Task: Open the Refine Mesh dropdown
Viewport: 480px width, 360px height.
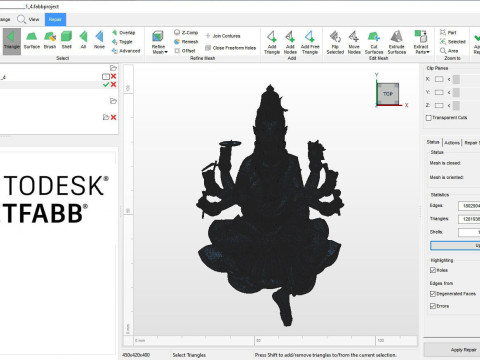Action: [159, 42]
